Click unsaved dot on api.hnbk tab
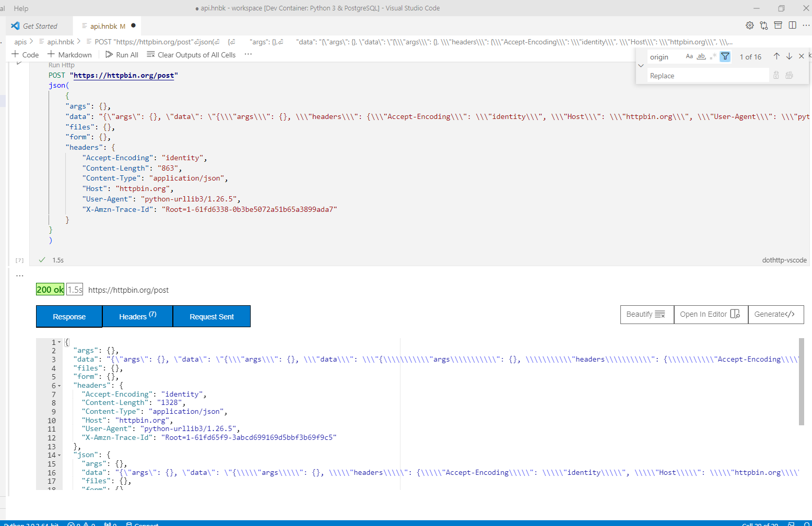The height and width of the screenshot is (526, 812). (x=133, y=26)
